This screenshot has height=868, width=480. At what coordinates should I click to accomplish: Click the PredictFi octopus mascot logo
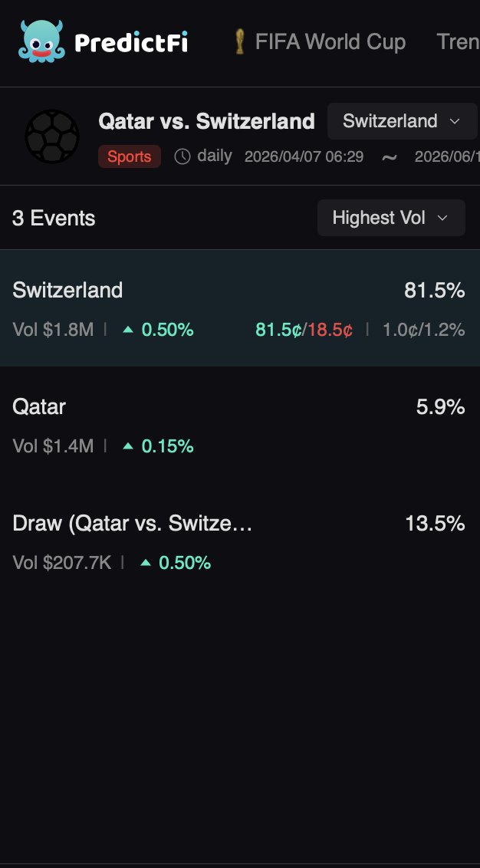41,41
